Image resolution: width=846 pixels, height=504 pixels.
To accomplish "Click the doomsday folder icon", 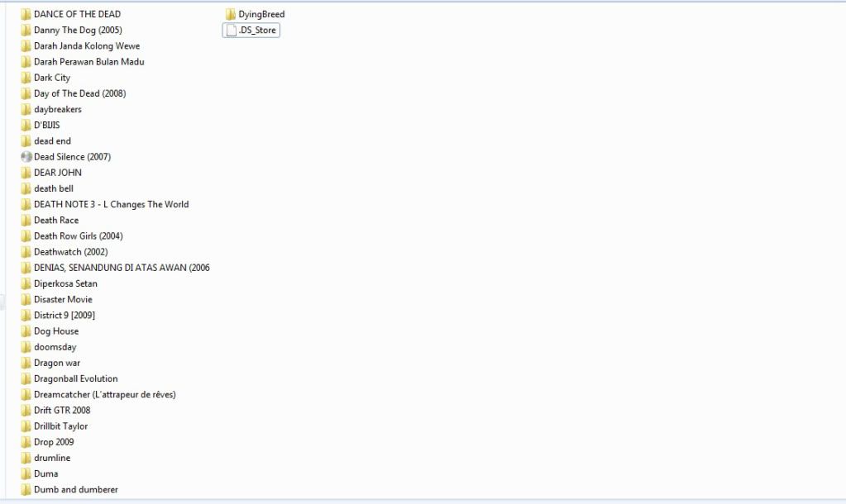I will 26,347.
